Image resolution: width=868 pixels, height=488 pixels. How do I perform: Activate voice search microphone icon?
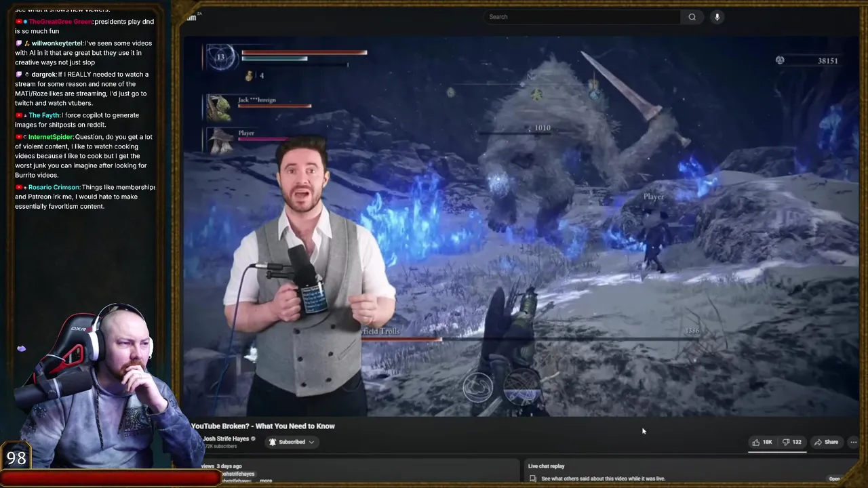[x=717, y=17]
